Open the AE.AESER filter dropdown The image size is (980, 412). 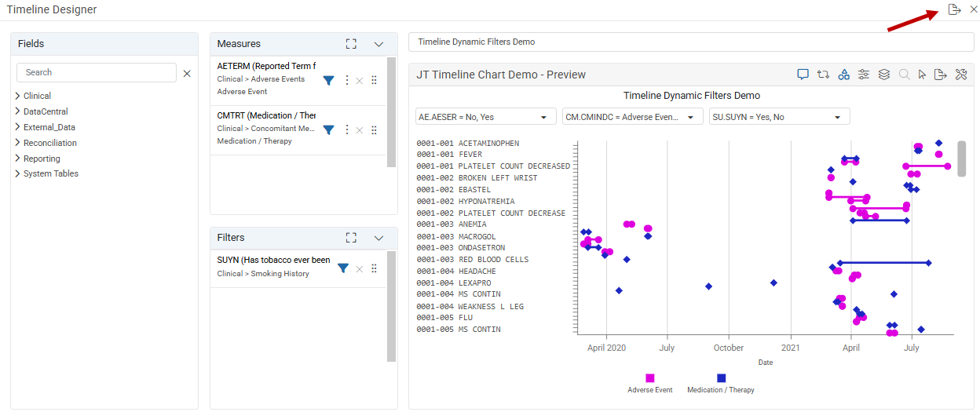coord(485,117)
